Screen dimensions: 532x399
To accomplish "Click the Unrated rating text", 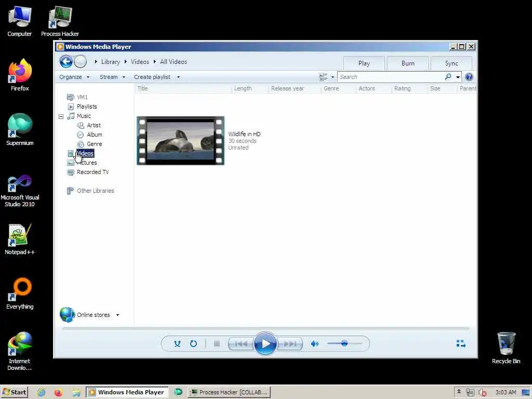I will pos(238,148).
